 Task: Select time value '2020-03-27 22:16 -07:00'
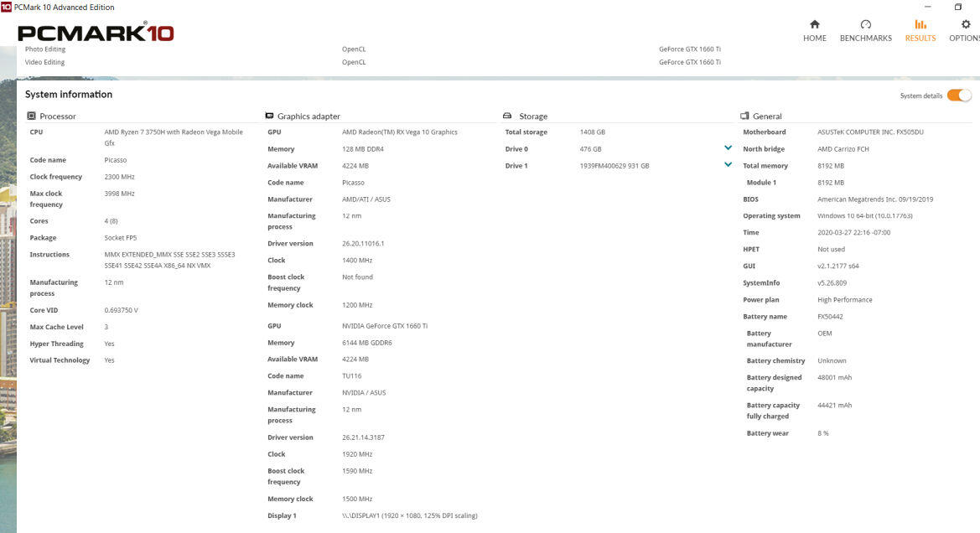pyautogui.click(x=854, y=232)
